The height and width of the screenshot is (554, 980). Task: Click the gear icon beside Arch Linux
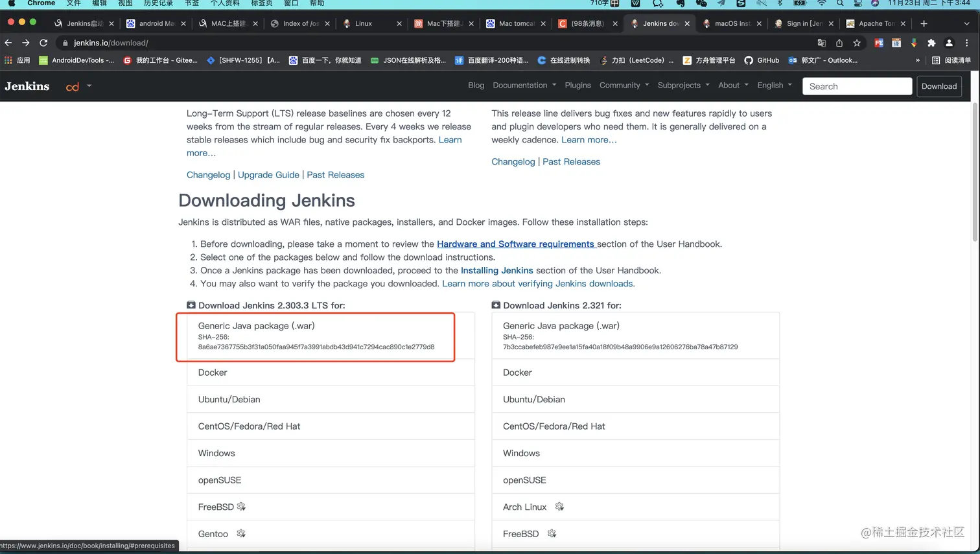coord(559,507)
